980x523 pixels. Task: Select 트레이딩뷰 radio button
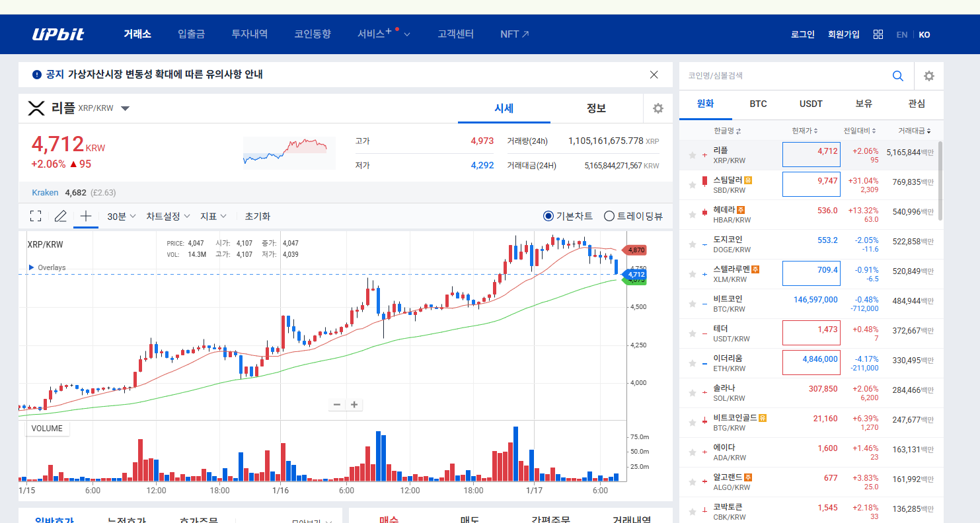pos(609,216)
